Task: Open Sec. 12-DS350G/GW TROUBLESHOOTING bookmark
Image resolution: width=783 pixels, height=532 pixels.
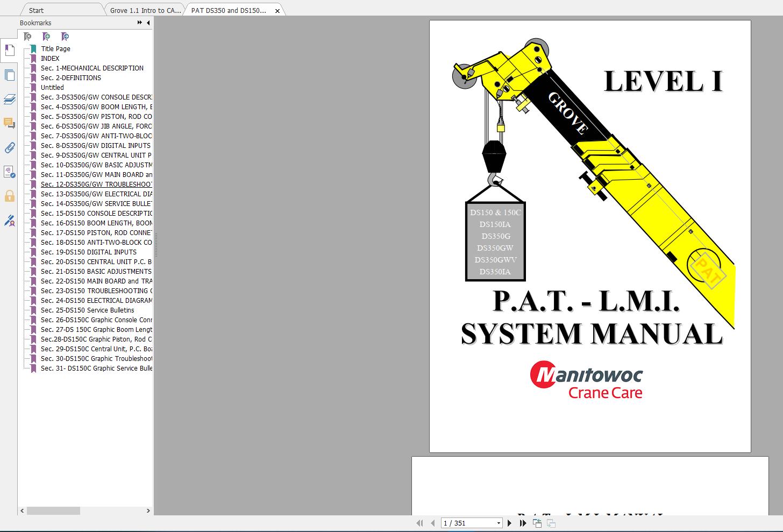Action: click(96, 184)
